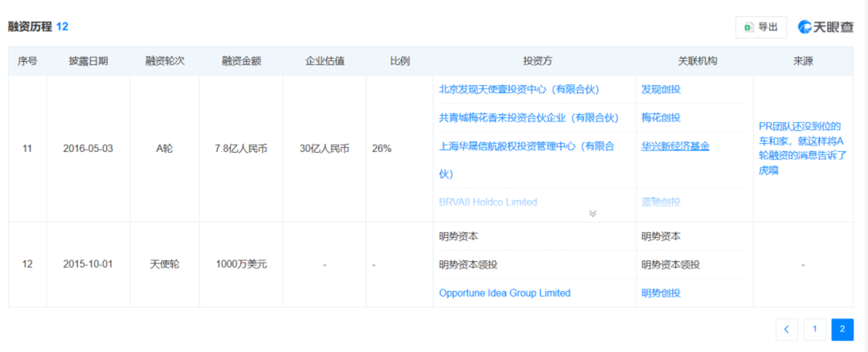The width and height of the screenshot is (868, 352).
Task: Select amount cell 1000万美元
Action: pos(241,264)
